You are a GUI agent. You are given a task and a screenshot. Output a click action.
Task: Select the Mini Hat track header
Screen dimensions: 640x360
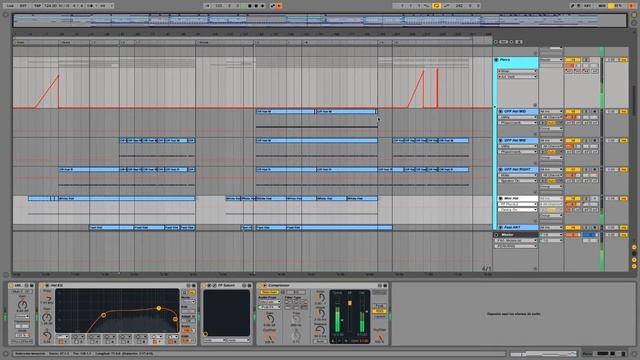(x=518, y=198)
